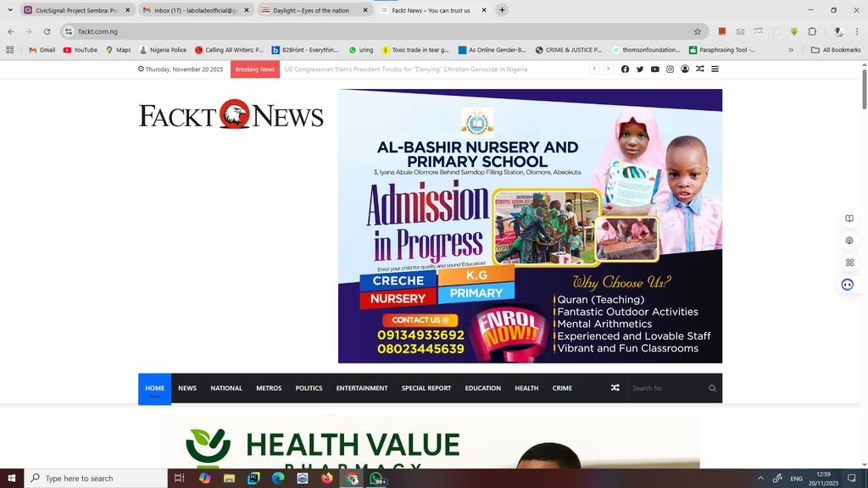The height and width of the screenshot is (488, 868).
Task: Switch to CivicSignal Project Sembra tab
Action: click(x=77, y=10)
